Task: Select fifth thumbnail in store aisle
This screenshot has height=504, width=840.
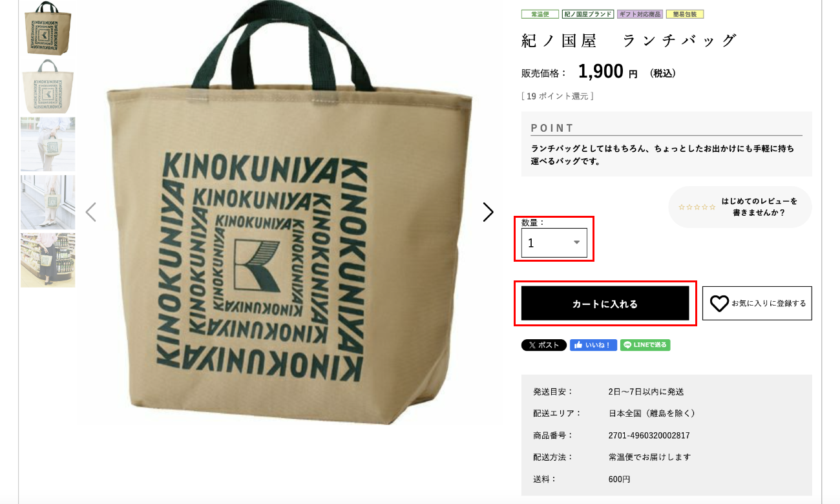Action: pos(48,260)
